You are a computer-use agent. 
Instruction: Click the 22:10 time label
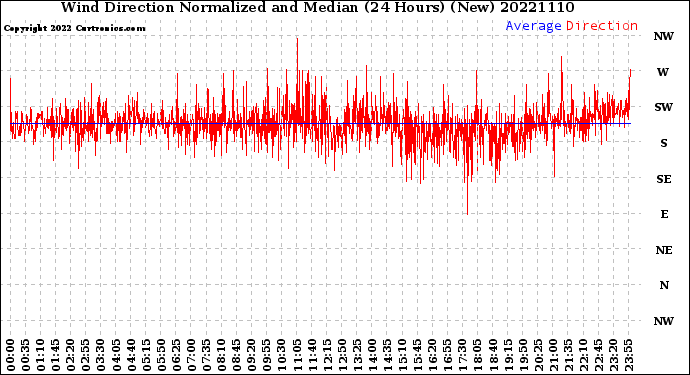[583, 356]
